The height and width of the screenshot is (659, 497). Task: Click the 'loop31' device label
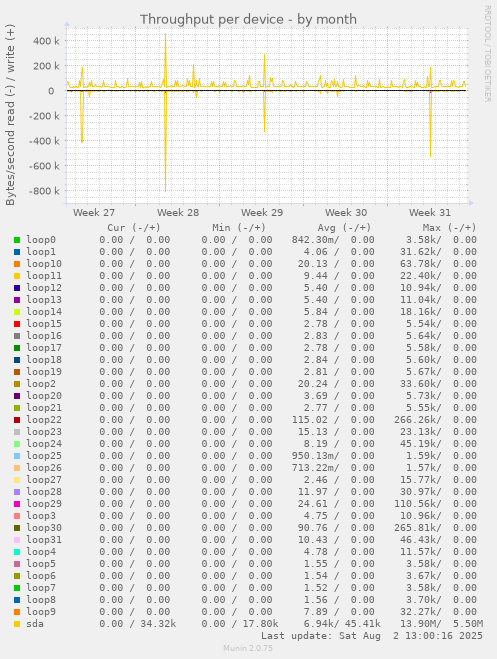click(x=44, y=540)
